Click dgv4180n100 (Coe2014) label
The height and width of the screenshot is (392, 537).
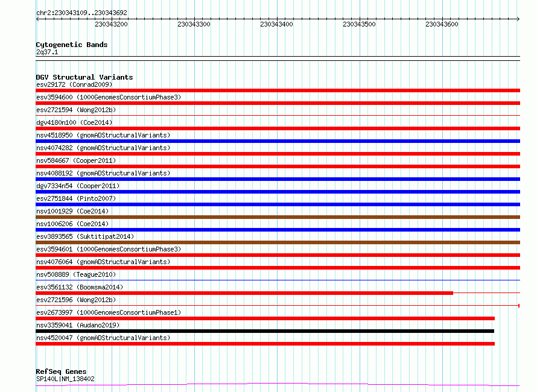click(74, 122)
